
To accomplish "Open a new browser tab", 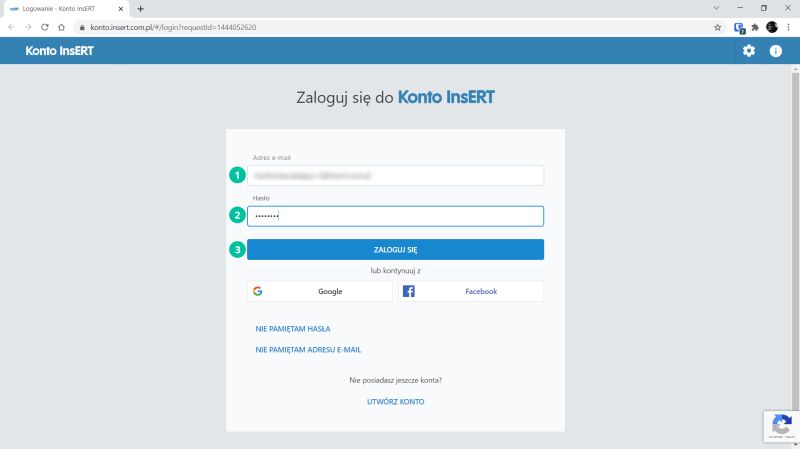I will point(140,9).
